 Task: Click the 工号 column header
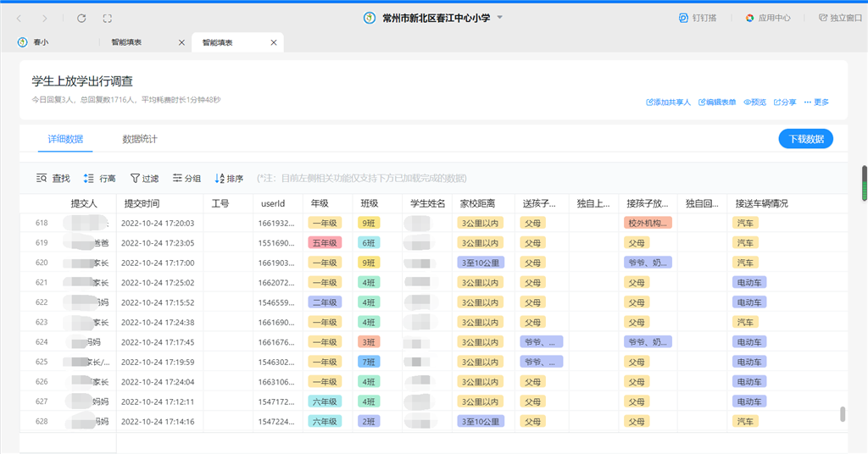point(220,203)
